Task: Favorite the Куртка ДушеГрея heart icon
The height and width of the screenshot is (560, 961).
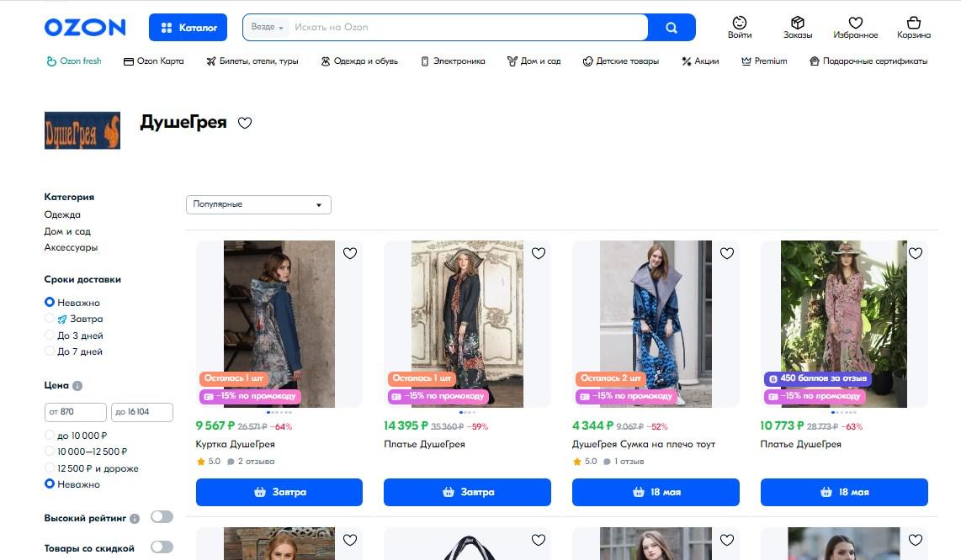Action: pos(350,253)
